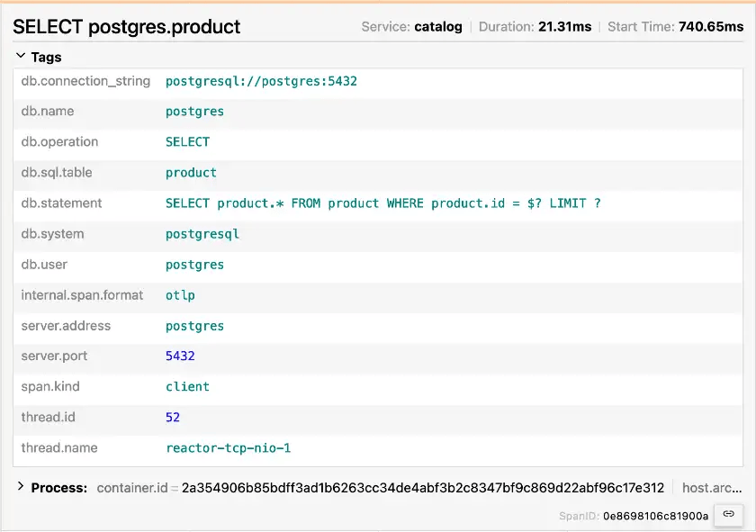The height and width of the screenshot is (532, 756).
Task: Expand the Process section chevron
Action: tap(21, 487)
